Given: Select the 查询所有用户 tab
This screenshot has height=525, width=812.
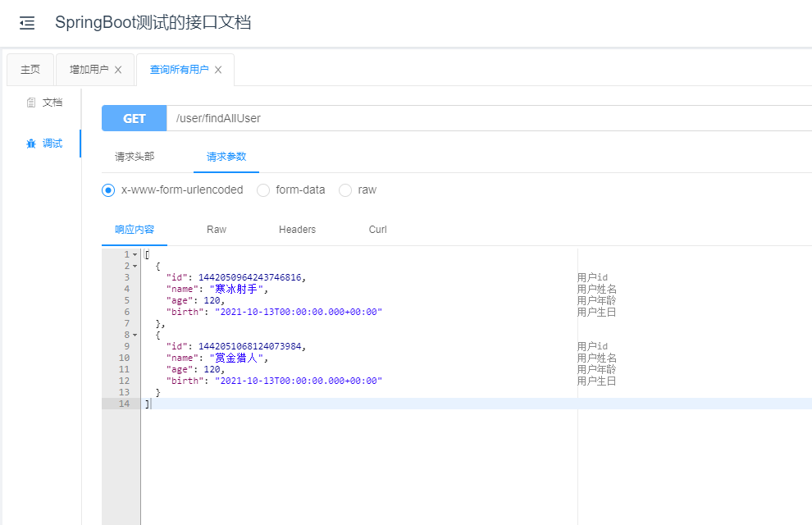Looking at the screenshot, I should coord(179,70).
